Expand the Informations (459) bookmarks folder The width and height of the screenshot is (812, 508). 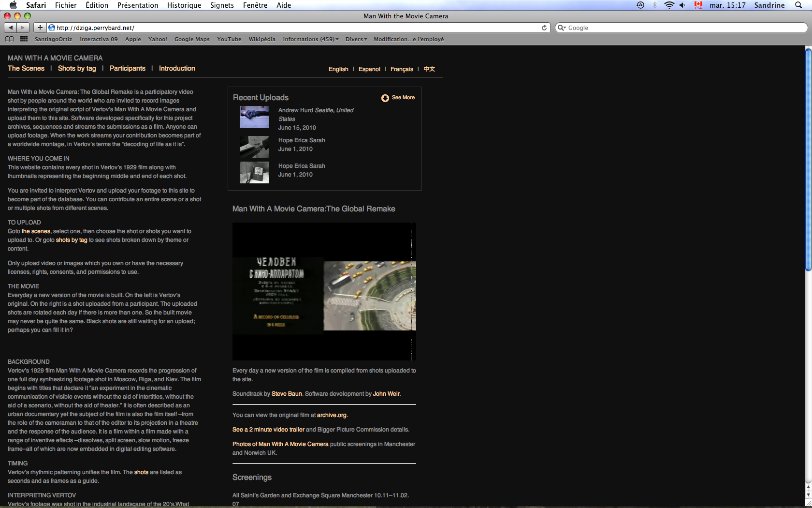311,39
